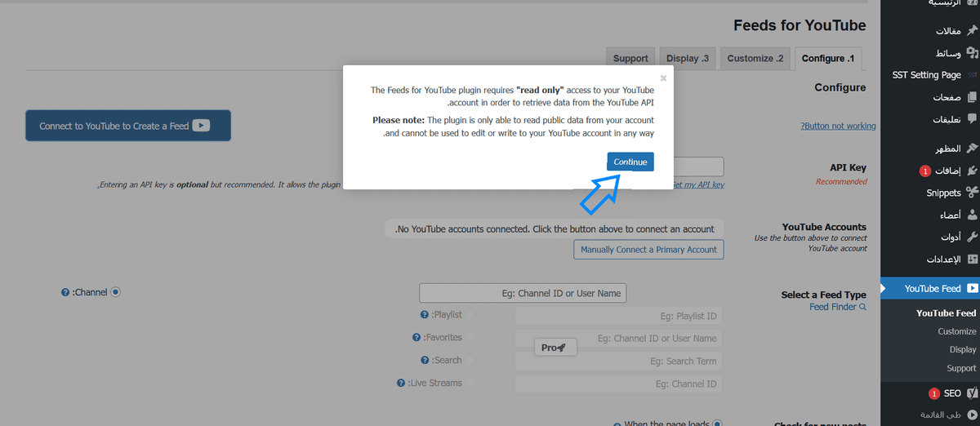Click Connect to YouTube to Create a Feed
Screen dimensions: 980x426
click(128, 126)
